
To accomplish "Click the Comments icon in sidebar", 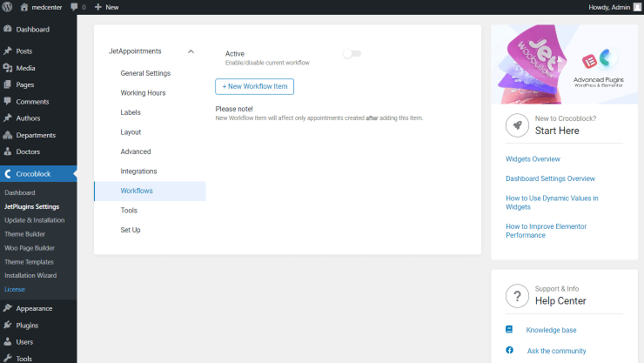I will tap(7, 101).
